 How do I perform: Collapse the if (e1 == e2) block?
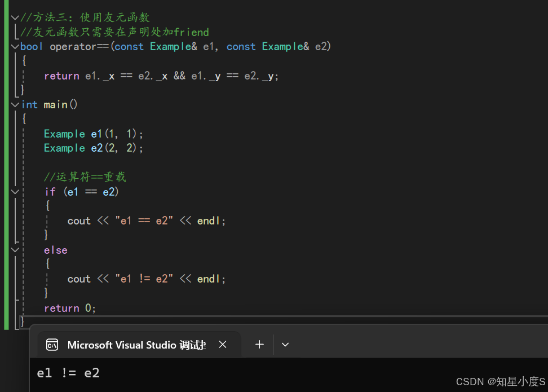point(15,192)
